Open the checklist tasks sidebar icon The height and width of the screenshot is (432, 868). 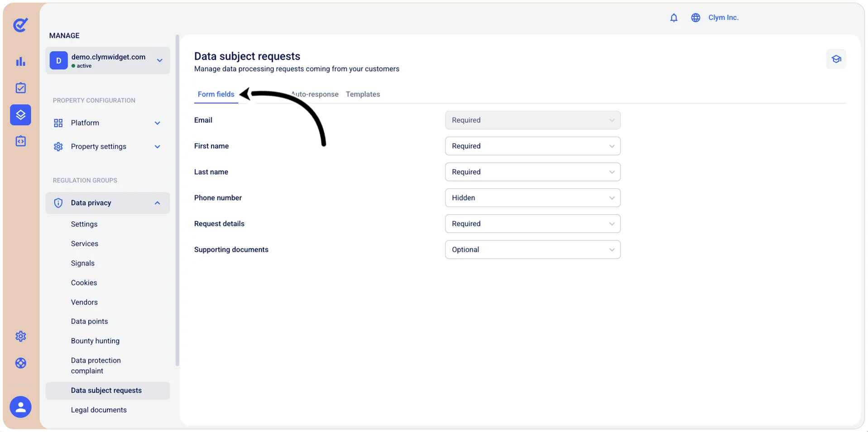(20, 88)
